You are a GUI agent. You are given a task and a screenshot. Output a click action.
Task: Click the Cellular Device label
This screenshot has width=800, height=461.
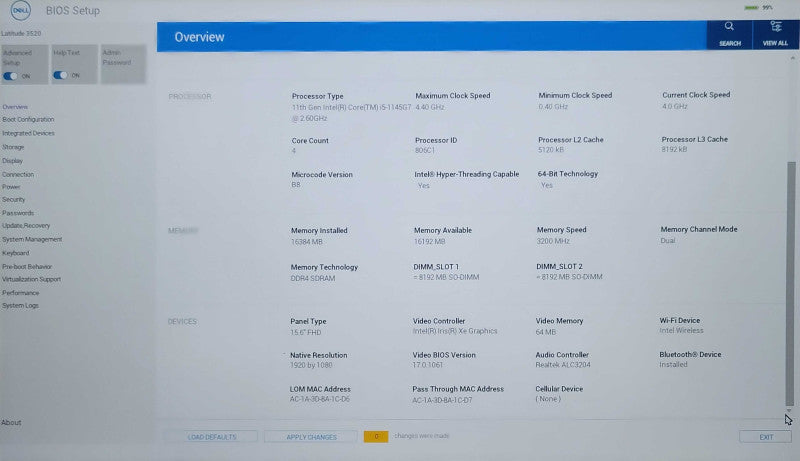tap(559, 389)
